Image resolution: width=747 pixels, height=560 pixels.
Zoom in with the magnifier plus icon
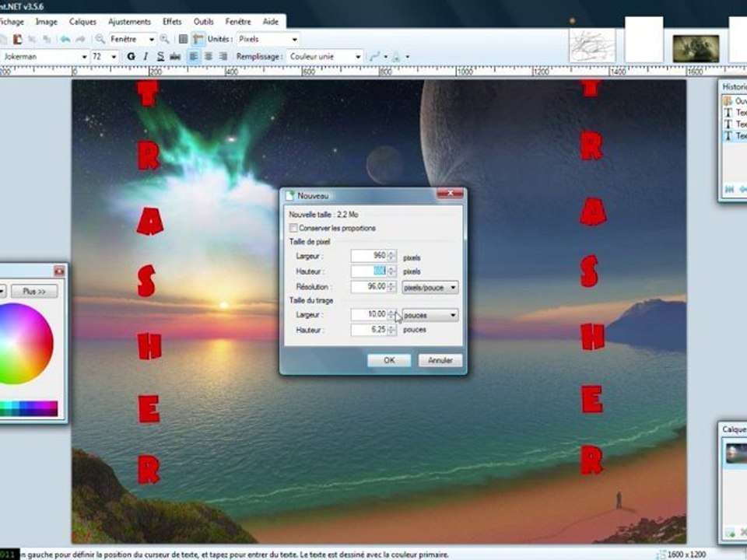[x=165, y=39]
